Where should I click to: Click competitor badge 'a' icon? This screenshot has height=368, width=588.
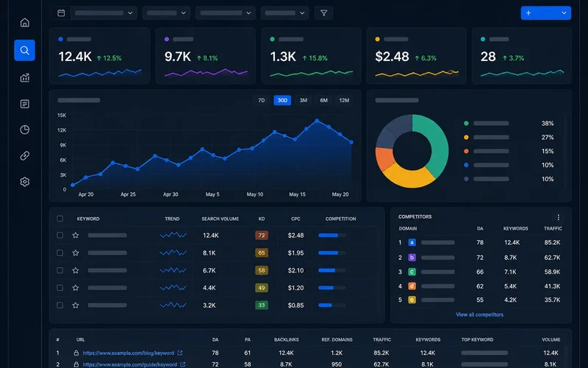coord(412,243)
